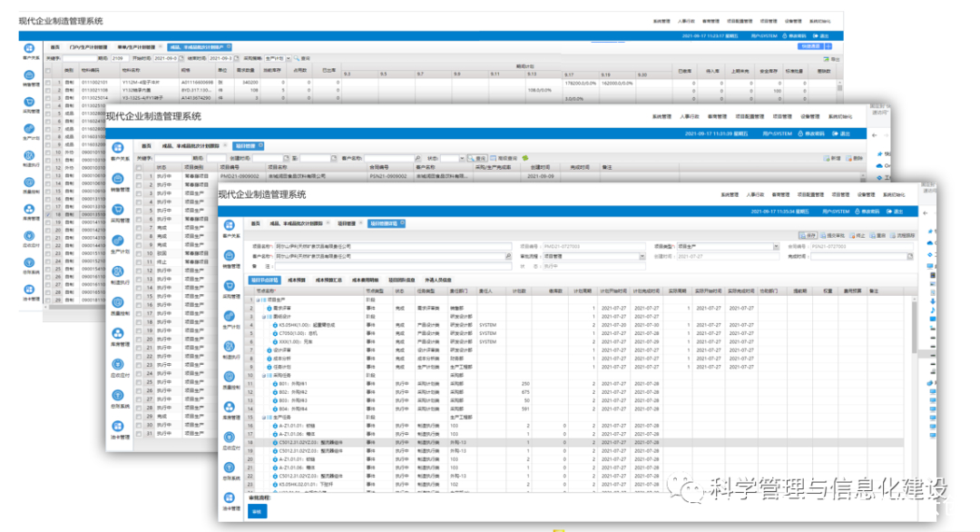This screenshot has height=532, width=980.
Task: Switch to 成本预算汇总 tab
Action: tap(328, 280)
